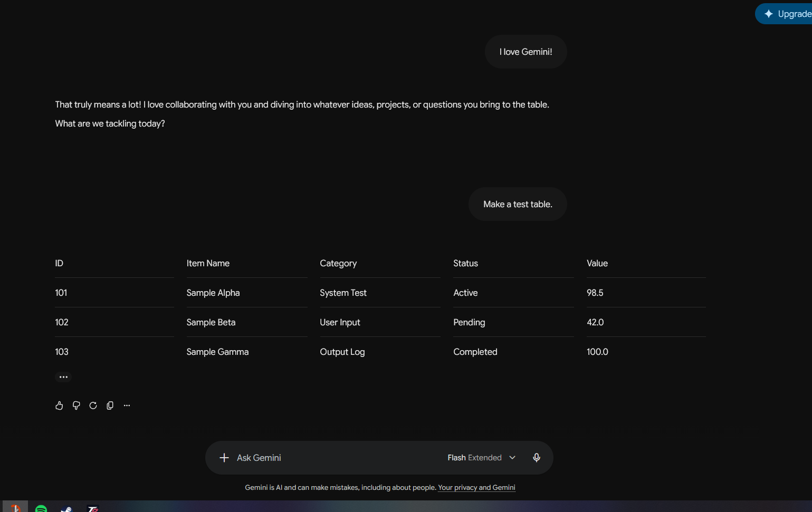Open the table's three-dot options below row 103
Image resolution: width=812 pixels, height=512 pixels.
click(63, 377)
